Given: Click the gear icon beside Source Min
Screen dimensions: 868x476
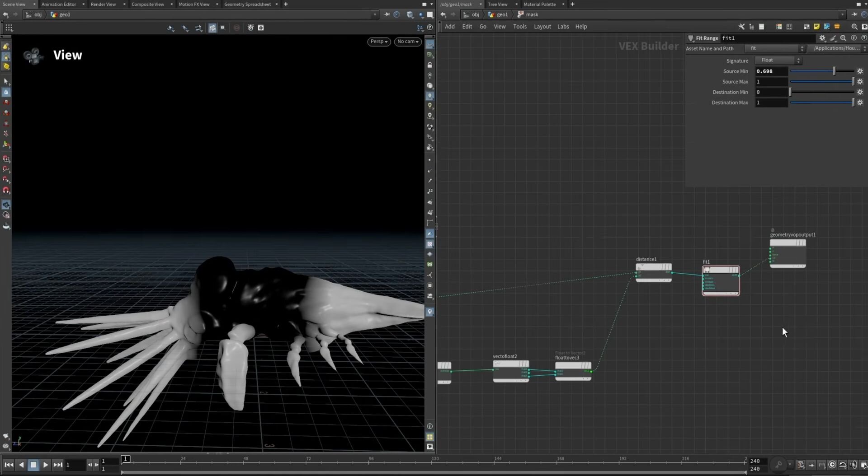Looking at the screenshot, I should point(860,71).
